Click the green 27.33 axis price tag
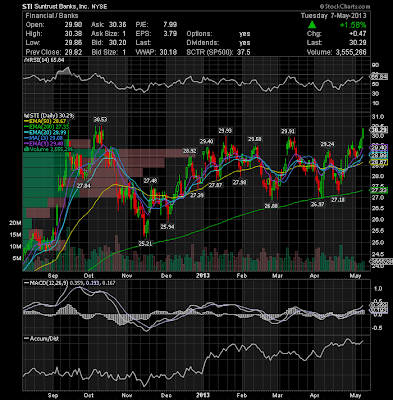Screen dimensions: 393x400 [x=378, y=190]
